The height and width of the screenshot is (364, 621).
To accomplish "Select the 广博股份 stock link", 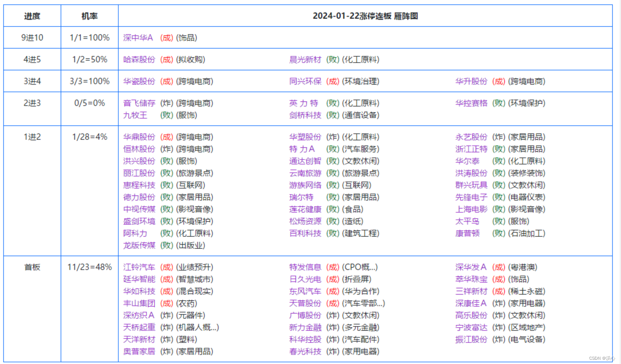I will click(x=305, y=315).
